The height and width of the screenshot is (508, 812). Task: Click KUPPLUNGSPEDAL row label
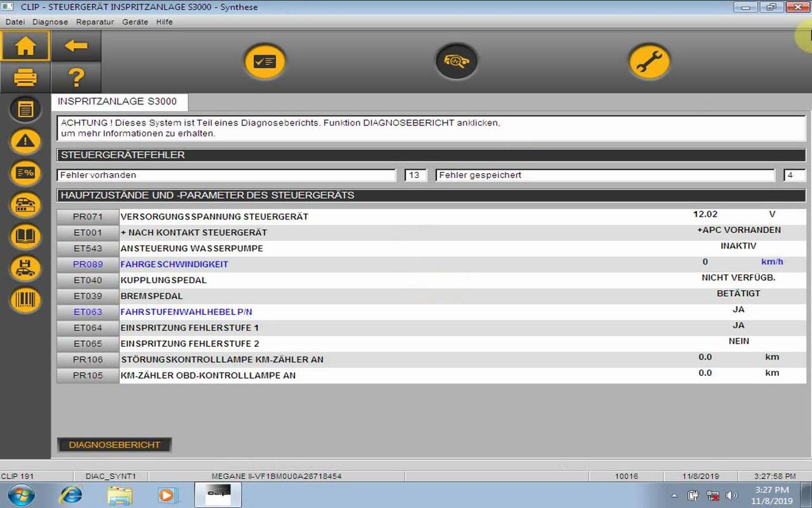click(164, 280)
